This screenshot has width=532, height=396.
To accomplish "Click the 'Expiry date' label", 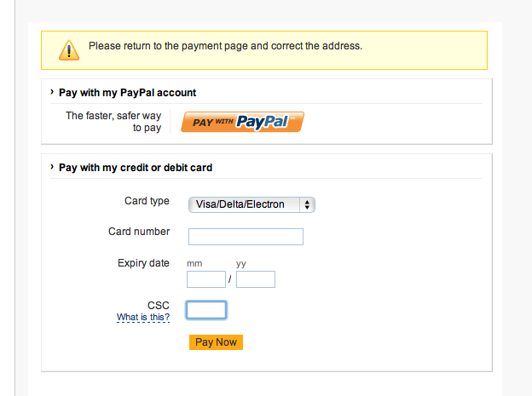I will 143,263.
